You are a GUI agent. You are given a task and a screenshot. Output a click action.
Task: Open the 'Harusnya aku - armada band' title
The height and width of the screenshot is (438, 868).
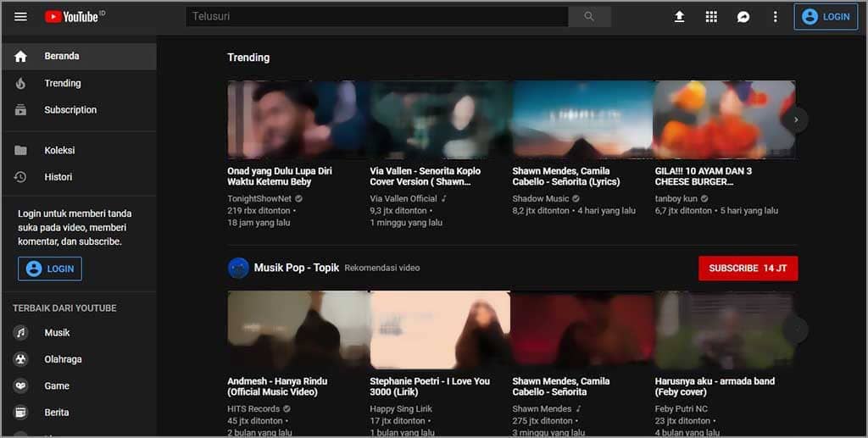click(715, 386)
